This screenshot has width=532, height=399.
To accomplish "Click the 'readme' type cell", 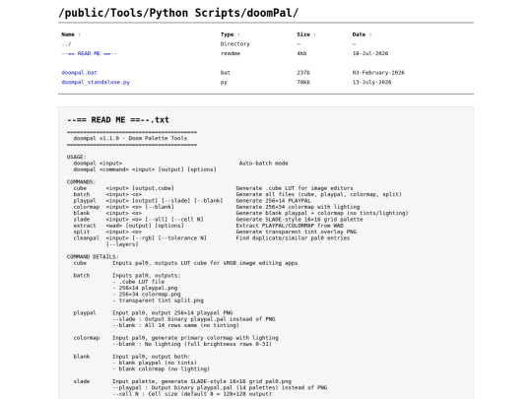I will click(x=231, y=53).
